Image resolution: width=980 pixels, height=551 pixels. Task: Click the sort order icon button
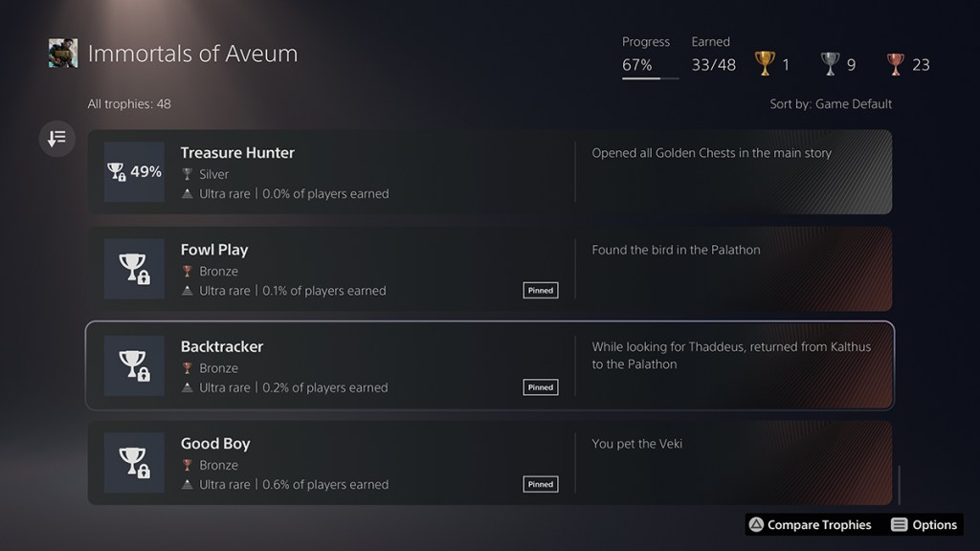[56, 139]
